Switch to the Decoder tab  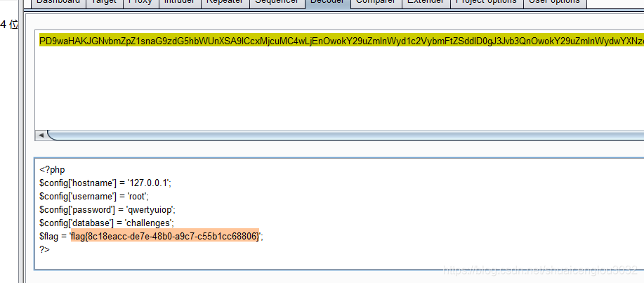[x=327, y=3]
